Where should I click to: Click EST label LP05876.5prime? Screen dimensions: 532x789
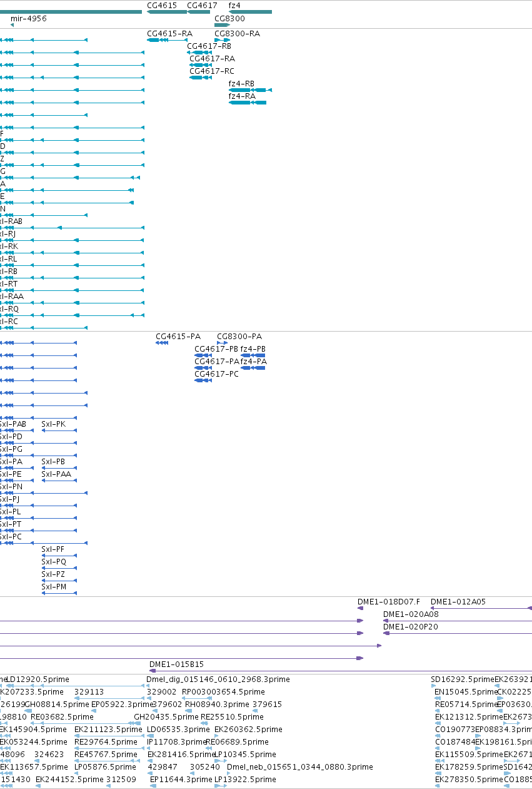(105, 767)
